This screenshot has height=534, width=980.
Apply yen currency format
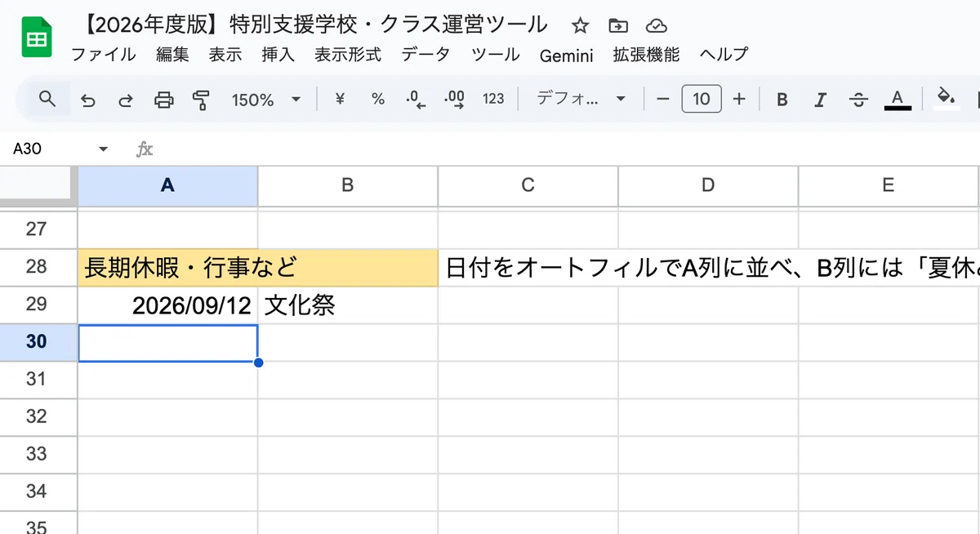click(x=341, y=99)
